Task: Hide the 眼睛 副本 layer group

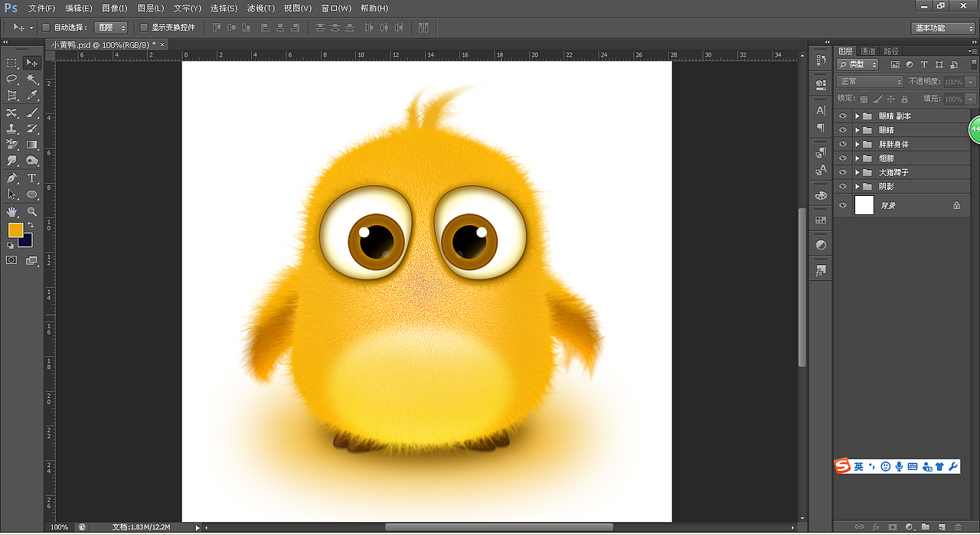Action: (x=843, y=116)
